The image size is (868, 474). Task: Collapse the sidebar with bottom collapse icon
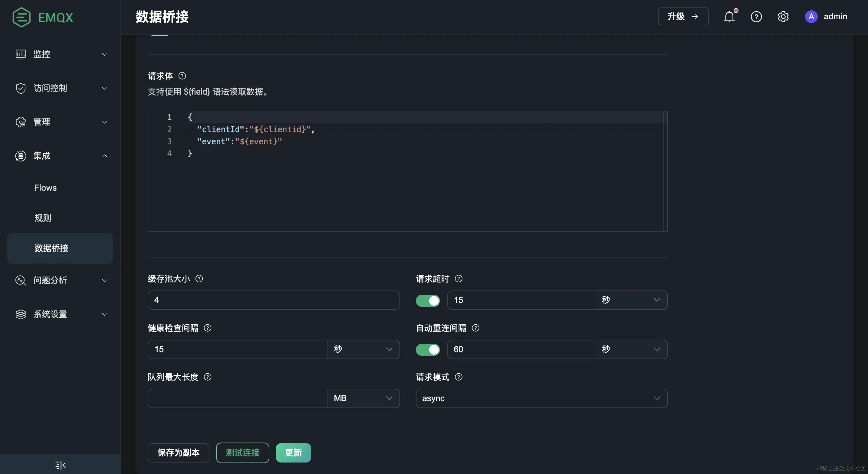[60, 465]
